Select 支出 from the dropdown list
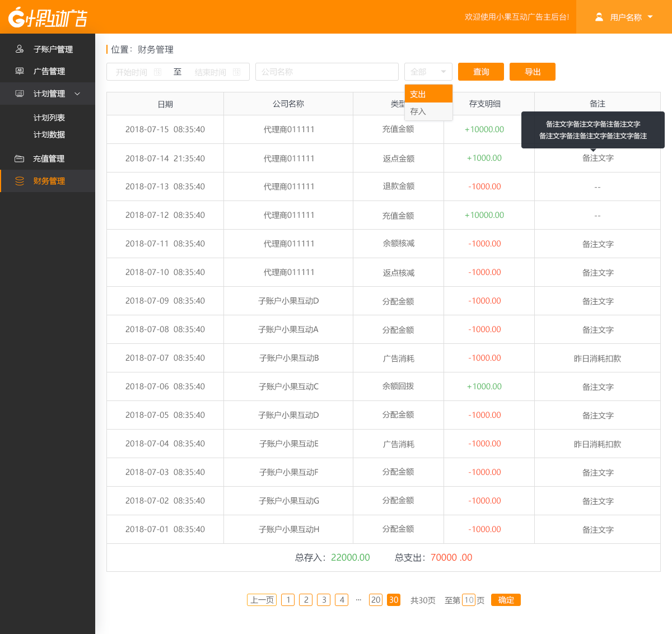The width and height of the screenshot is (672, 634). point(428,94)
